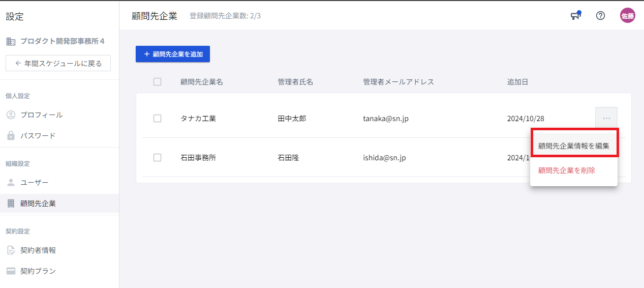Click the 契約者情報 document icon
The height and width of the screenshot is (288, 644).
pyautogui.click(x=11, y=250)
